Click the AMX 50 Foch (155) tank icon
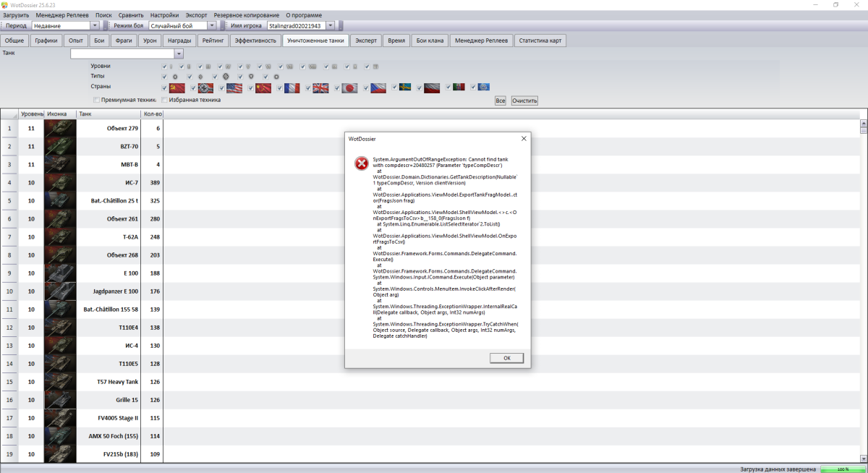 pyautogui.click(x=60, y=435)
